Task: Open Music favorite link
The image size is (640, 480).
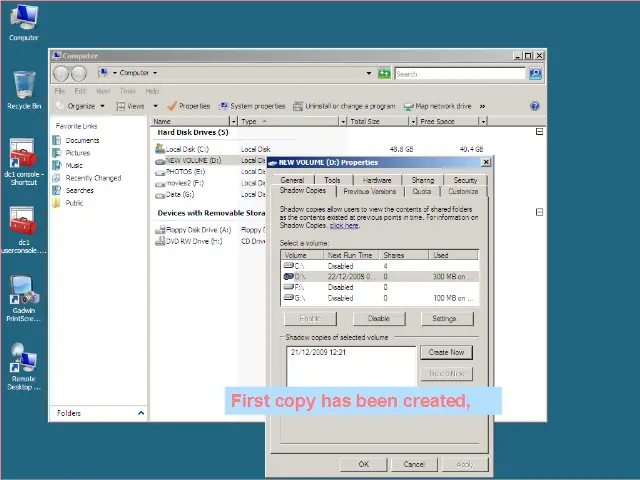Action: pos(68,165)
